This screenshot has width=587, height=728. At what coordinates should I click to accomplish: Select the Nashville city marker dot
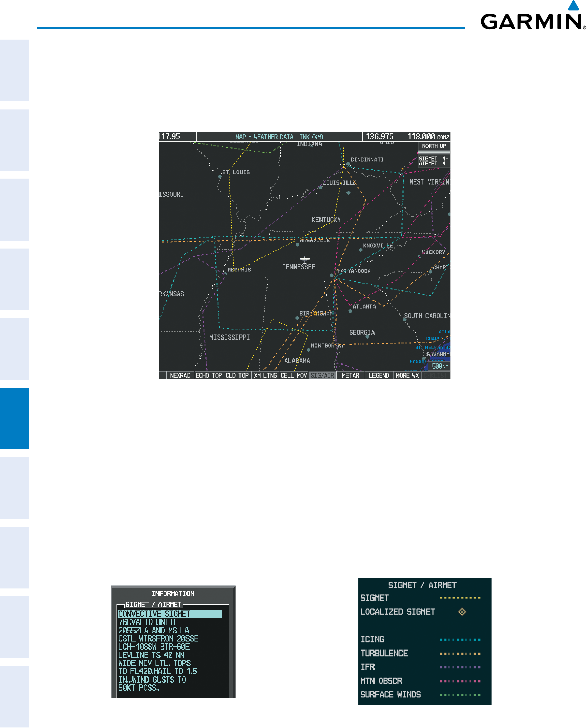tap(298, 245)
